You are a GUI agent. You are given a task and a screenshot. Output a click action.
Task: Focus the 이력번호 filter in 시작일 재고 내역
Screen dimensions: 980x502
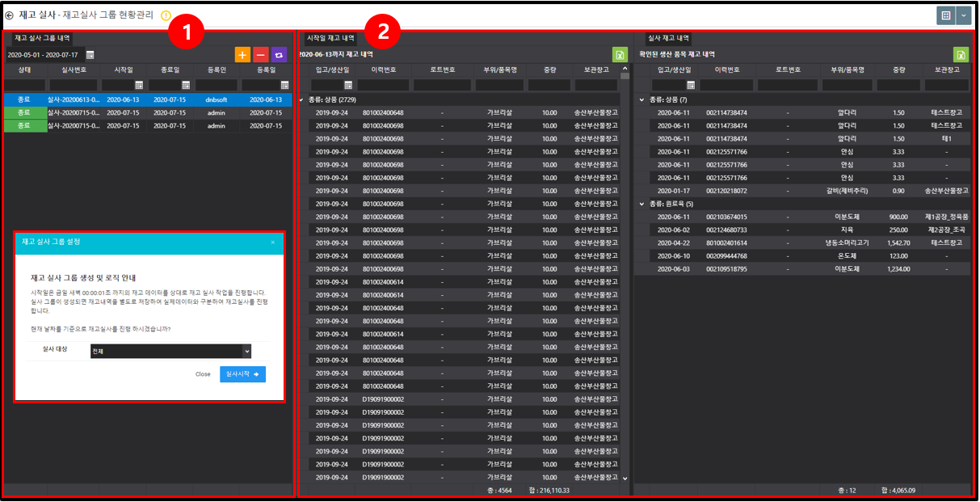pos(383,85)
